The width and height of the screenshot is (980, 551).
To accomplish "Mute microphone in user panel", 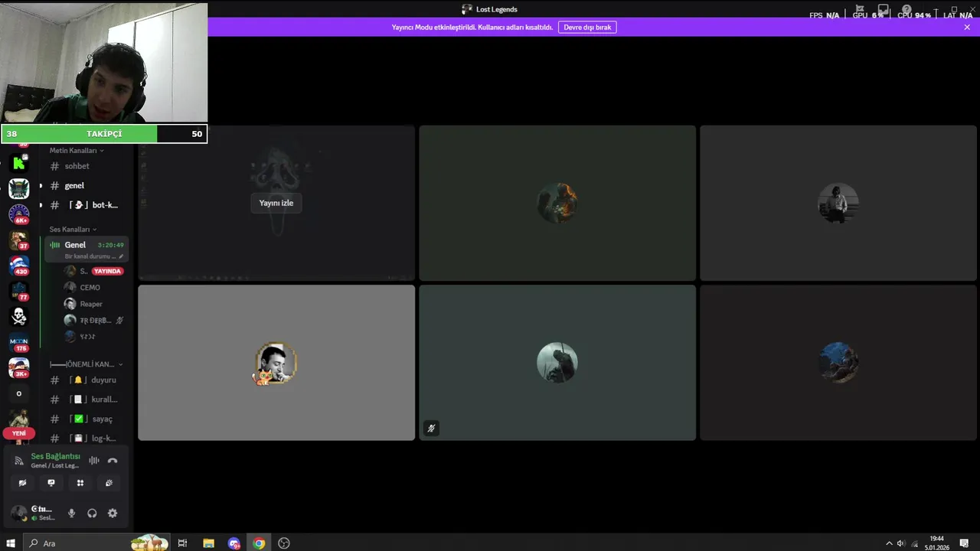I will [72, 514].
